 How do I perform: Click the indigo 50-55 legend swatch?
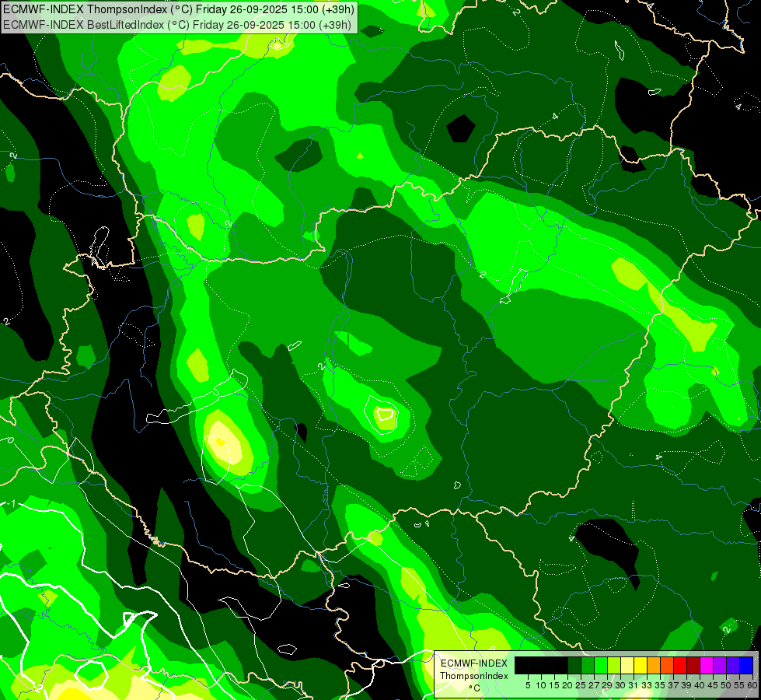click(x=733, y=665)
